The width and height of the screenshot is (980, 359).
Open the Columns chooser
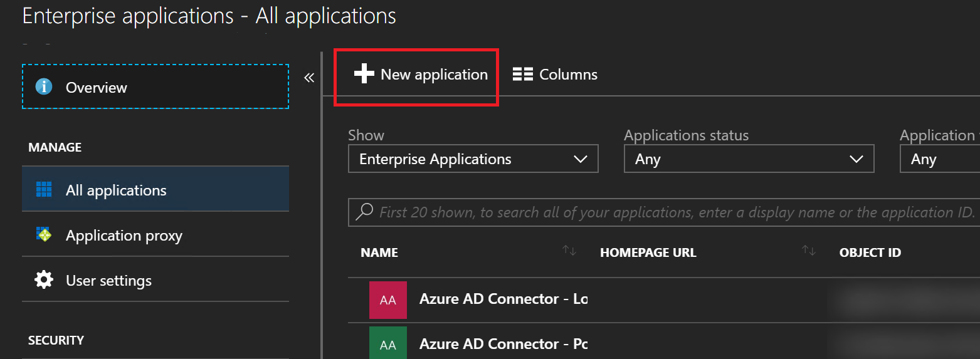pyautogui.click(x=555, y=75)
